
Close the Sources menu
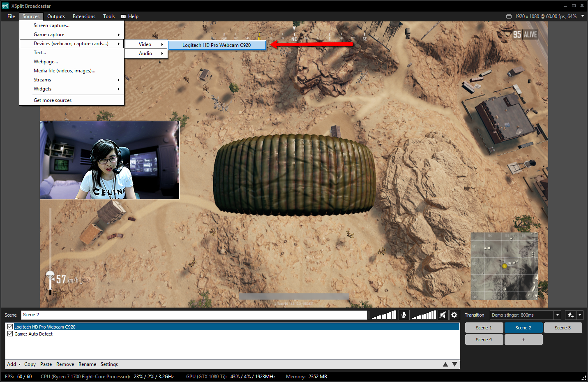(31, 16)
